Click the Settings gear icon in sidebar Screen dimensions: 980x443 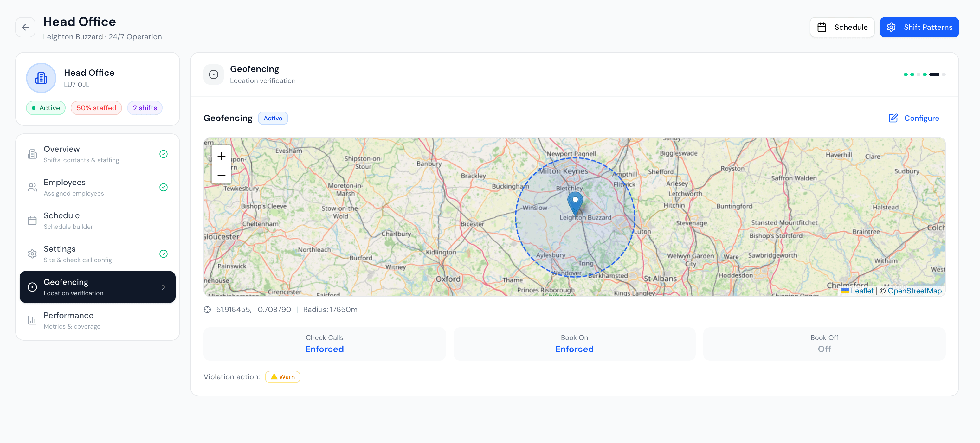coord(32,254)
